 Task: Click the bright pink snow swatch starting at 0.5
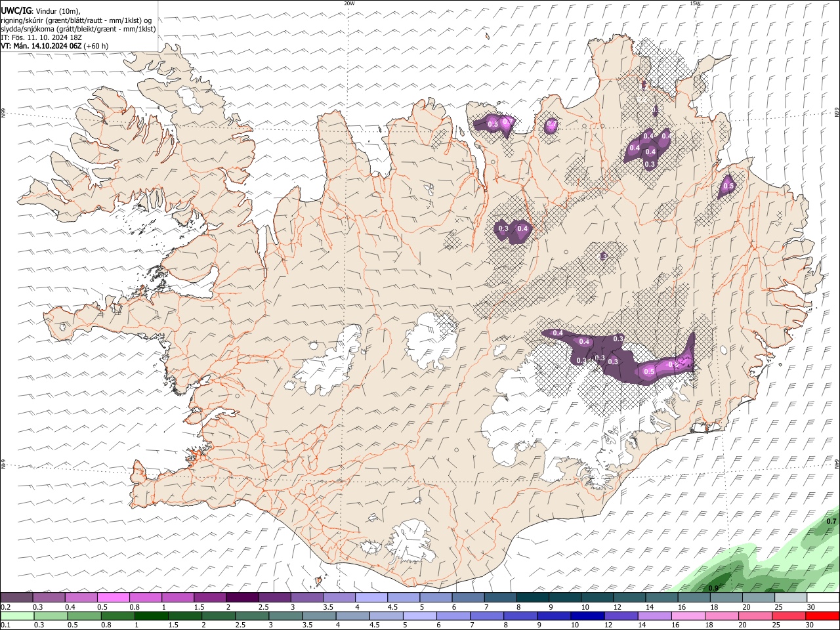pyautogui.click(x=113, y=597)
